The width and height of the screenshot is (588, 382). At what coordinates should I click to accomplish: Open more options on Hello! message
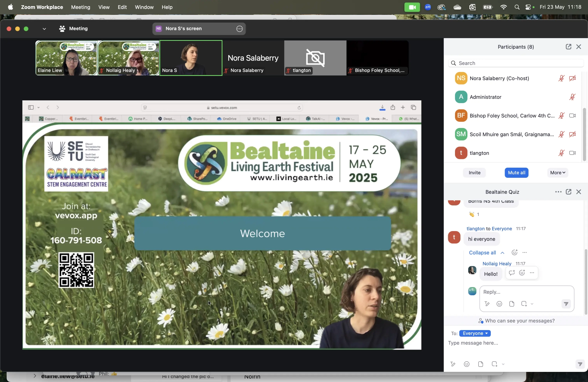pyautogui.click(x=532, y=273)
